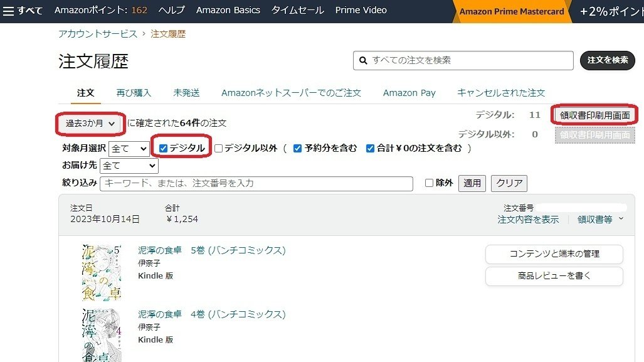Expand 領収書等 dropdown

601,220
